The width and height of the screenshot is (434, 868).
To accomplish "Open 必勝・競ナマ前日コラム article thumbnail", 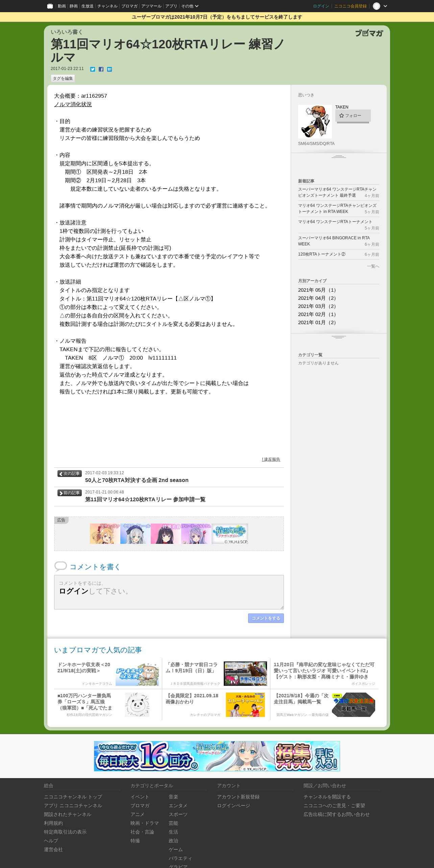I will click(x=245, y=674).
